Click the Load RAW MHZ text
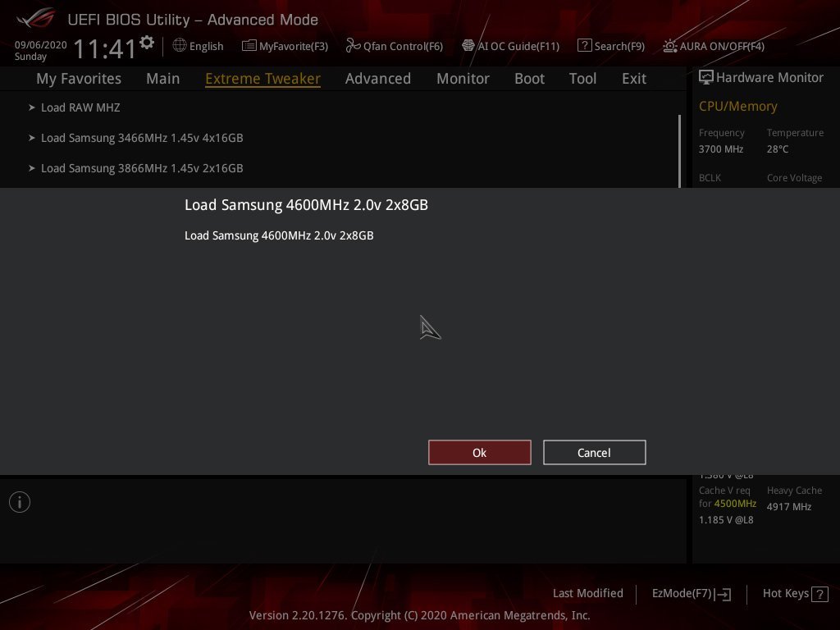Viewport: 840px width, 630px height. (x=80, y=107)
